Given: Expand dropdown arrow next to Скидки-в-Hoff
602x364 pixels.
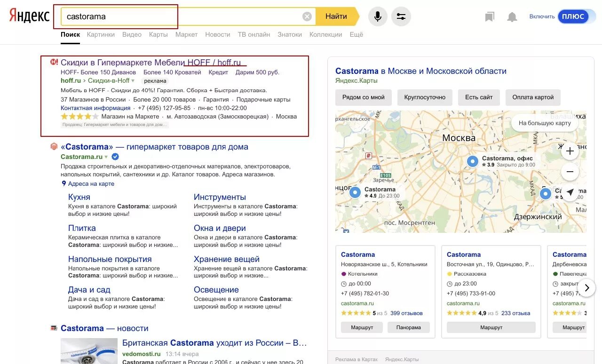Looking at the screenshot, I should tap(133, 81).
